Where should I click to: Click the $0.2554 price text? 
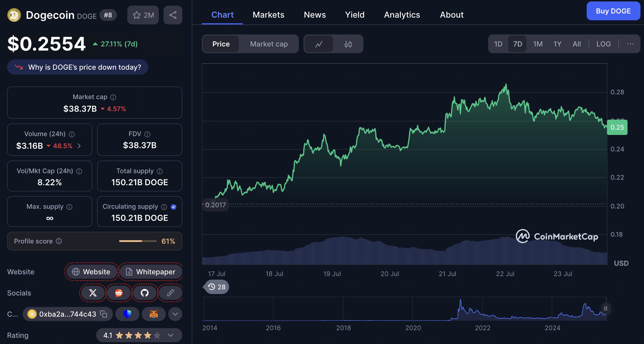pyautogui.click(x=46, y=44)
